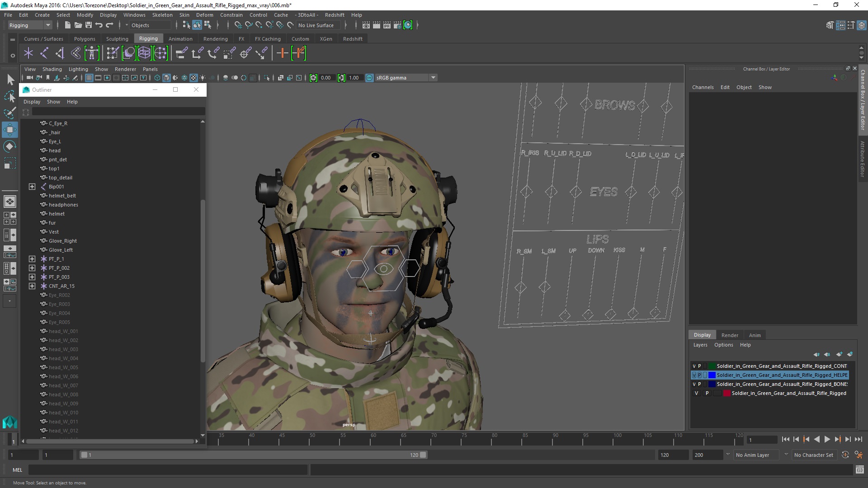The width and height of the screenshot is (868, 488).
Task: Click the Set Key orange plus icon
Action: (x=282, y=53)
